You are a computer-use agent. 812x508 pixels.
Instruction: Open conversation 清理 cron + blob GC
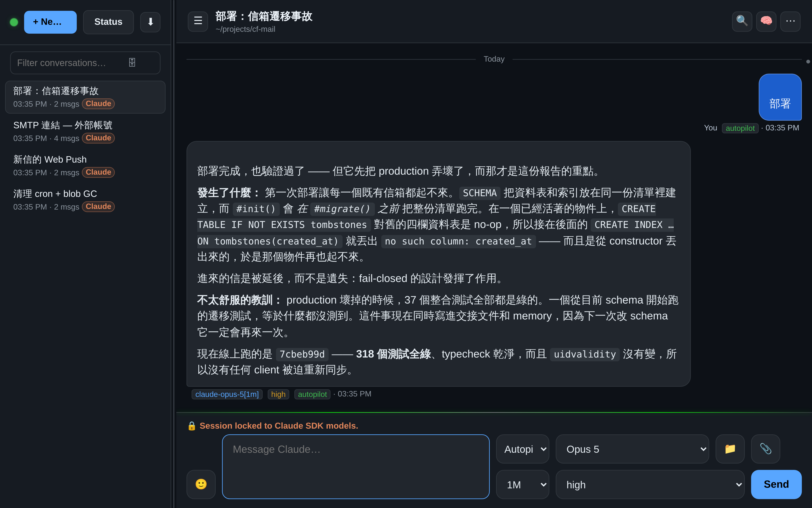pos(85,200)
